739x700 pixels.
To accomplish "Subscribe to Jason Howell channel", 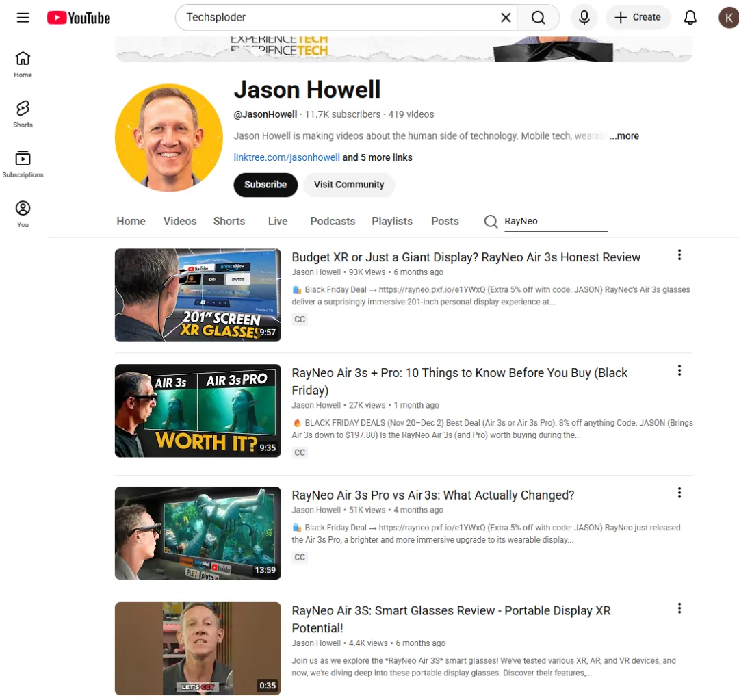I will (265, 185).
